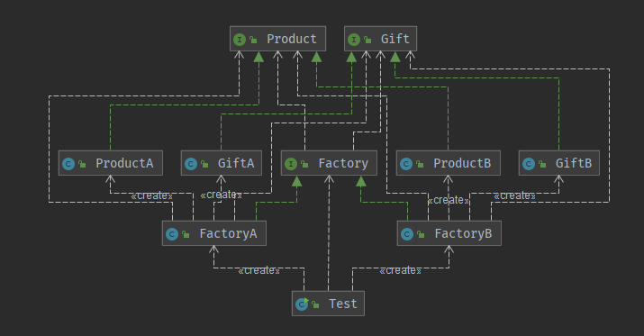This screenshot has width=644, height=336.
Task: Click the class icon on GiftB node
Action: [529, 164]
